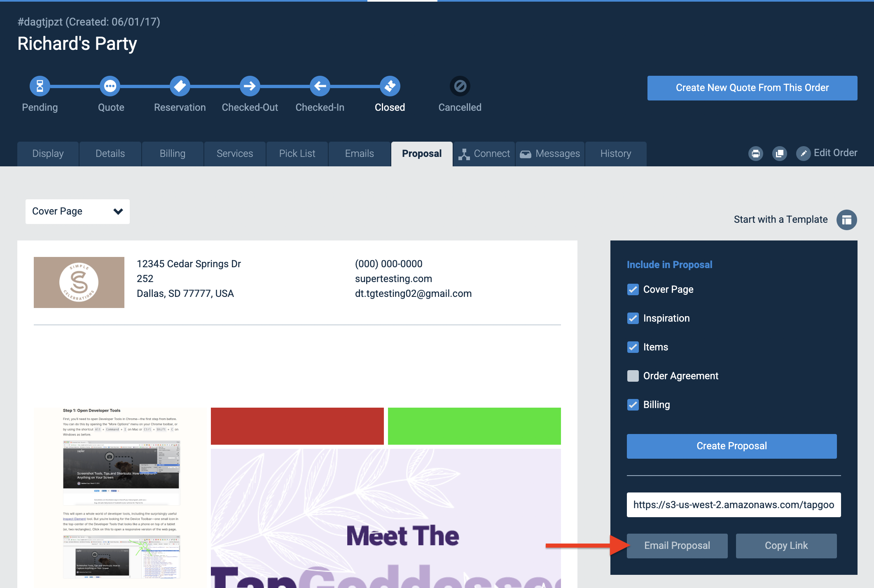Click the dt.tgtesting02@gmail.com email text

pos(413,294)
